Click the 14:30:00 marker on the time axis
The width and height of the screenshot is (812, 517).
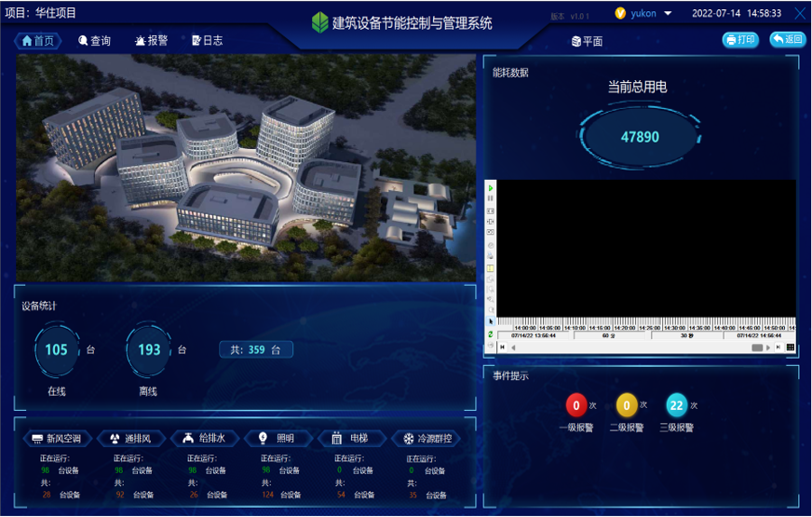pos(676,328)
